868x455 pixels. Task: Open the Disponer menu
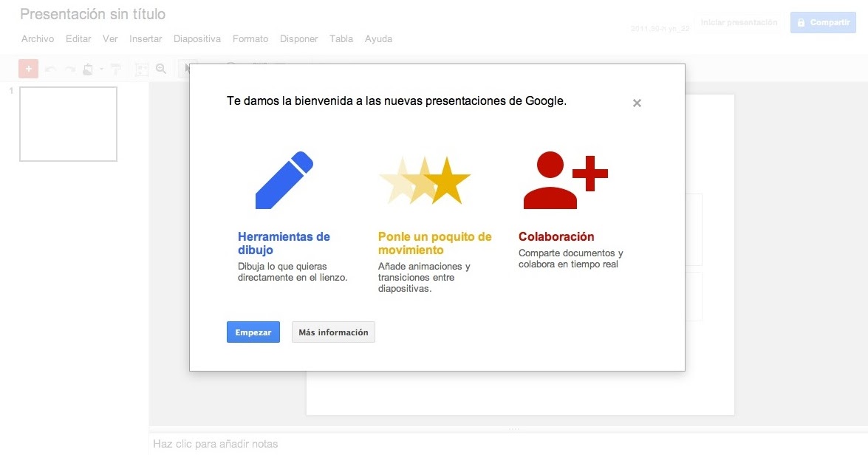[x=299, y=38]
